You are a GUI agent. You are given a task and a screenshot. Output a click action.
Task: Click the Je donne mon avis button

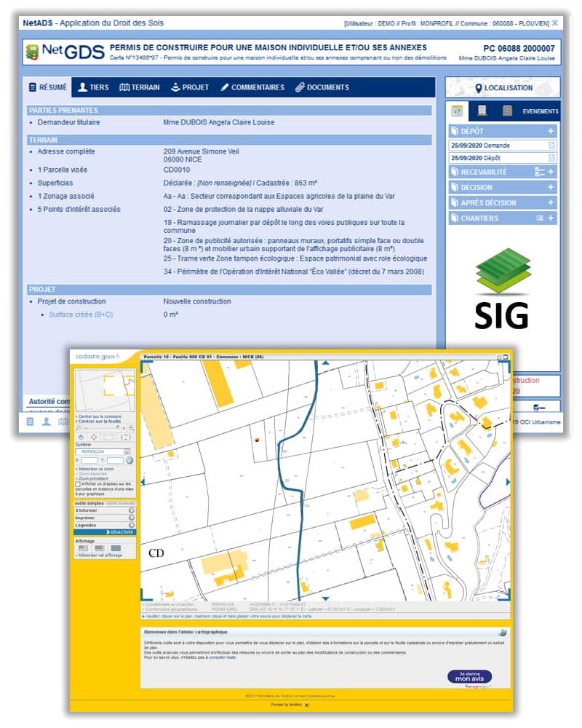click(470, 676)
